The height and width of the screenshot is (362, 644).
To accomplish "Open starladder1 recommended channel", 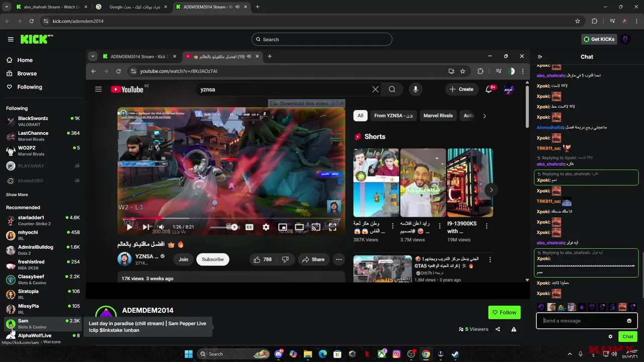I will [43, 221].
